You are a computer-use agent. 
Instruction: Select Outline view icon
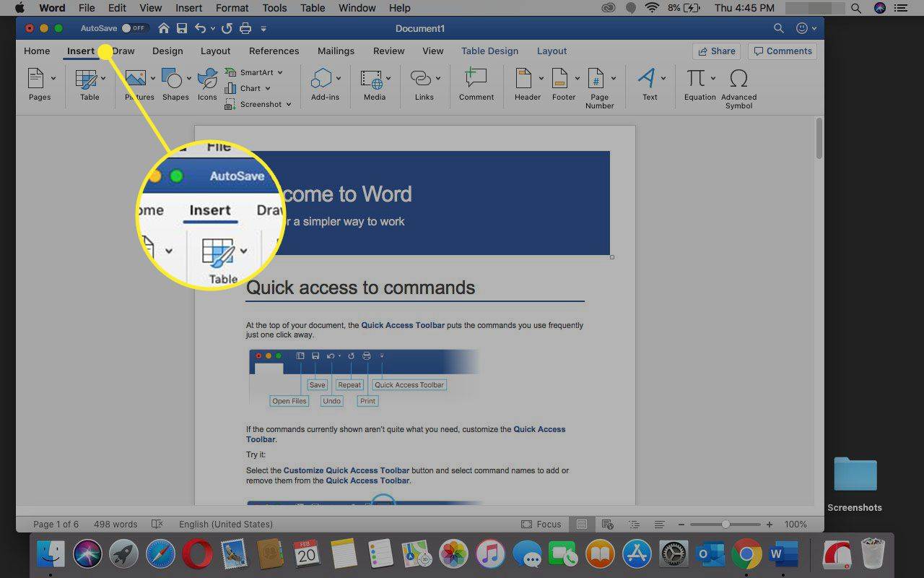tap(635, 525)
